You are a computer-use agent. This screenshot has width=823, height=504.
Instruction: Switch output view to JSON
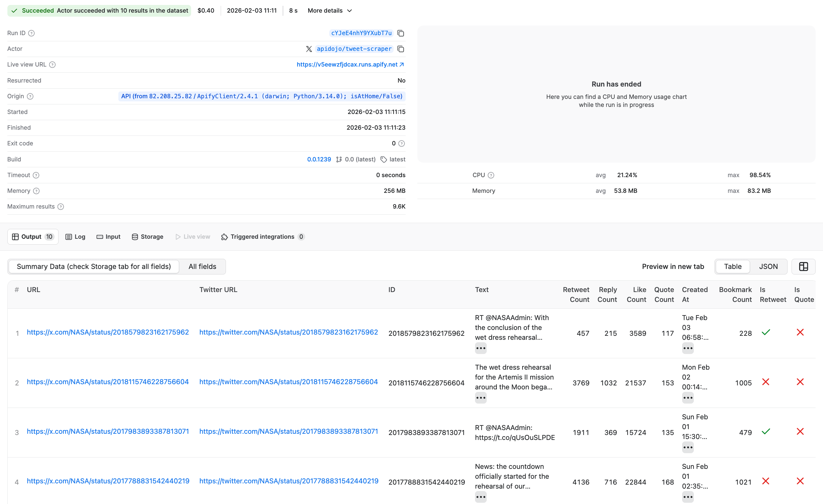[x=768, y=266]
